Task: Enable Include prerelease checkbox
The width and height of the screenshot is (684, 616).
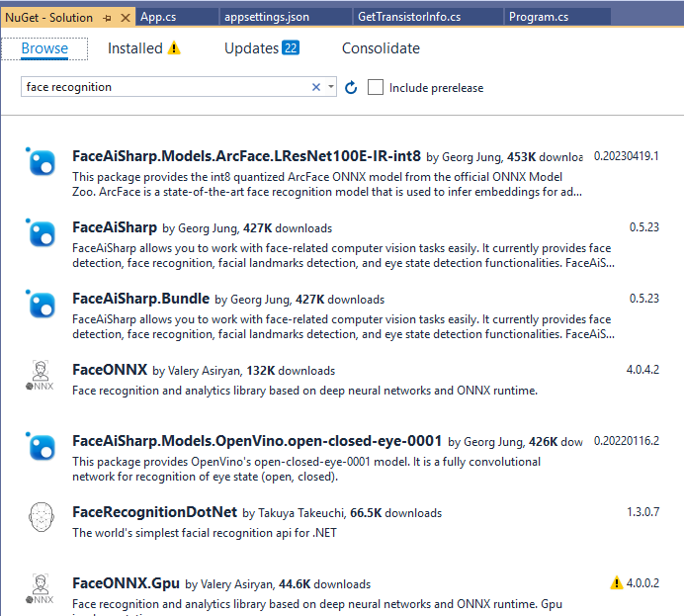Action: tap(376, 87)
